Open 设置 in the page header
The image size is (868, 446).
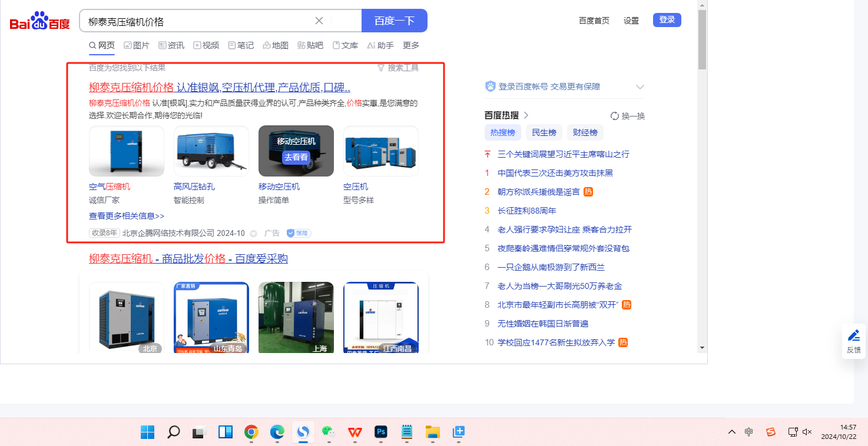point(631,21)
